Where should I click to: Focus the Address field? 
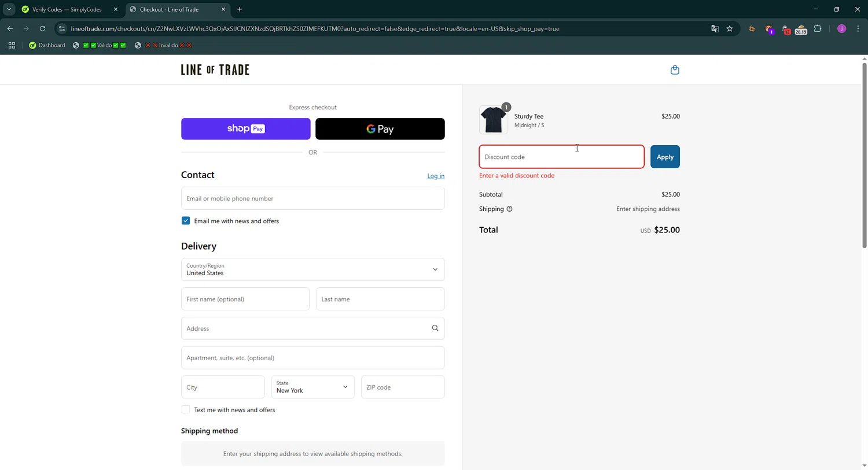click(312, 328)
